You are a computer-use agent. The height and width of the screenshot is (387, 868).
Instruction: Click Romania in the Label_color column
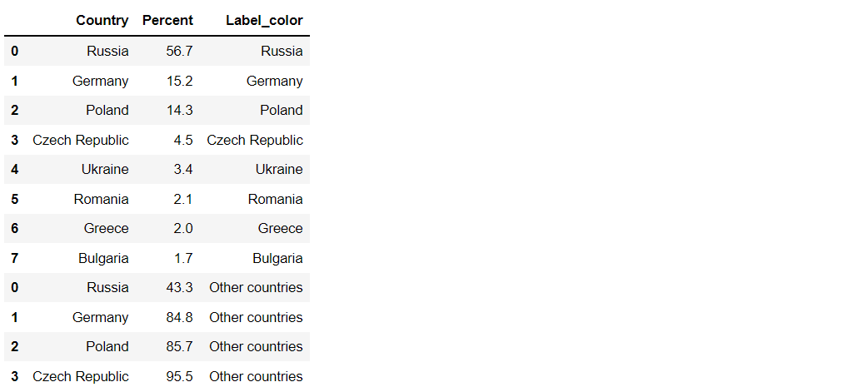click(275, 200)
